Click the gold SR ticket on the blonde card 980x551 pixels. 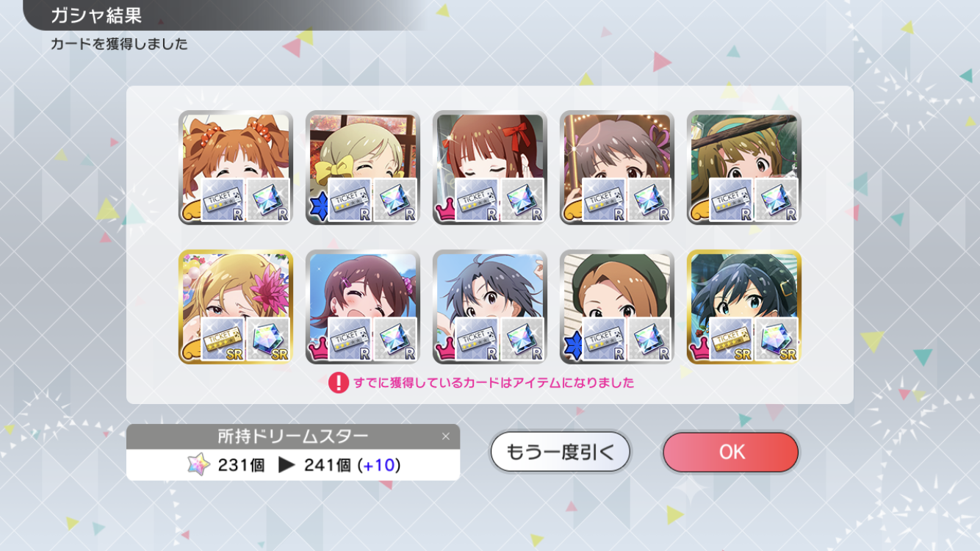(x=223, y=339)
